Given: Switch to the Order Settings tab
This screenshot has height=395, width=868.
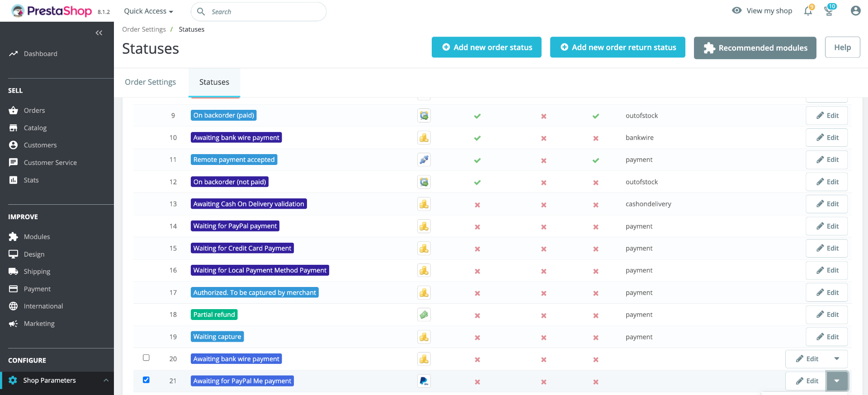Looking at the screenshot, I should click(x=151, y=82).
